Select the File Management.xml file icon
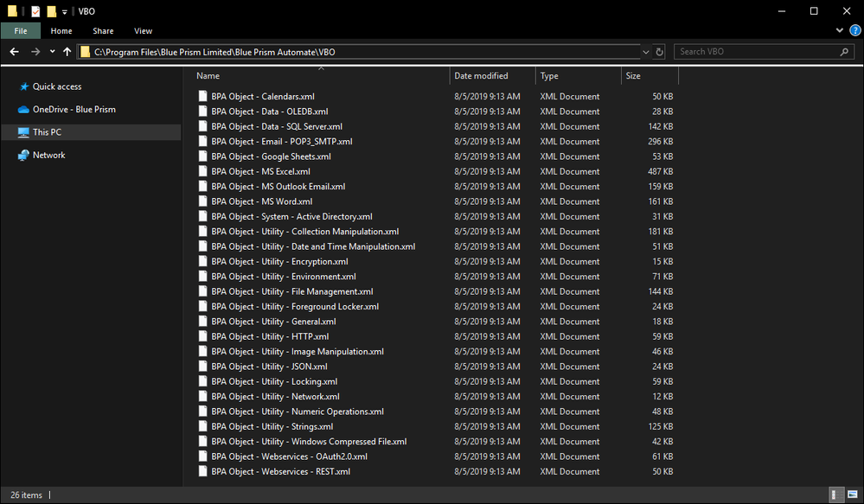Image resolution: width=864 pixels, height=504 pixels. point(202,291)
